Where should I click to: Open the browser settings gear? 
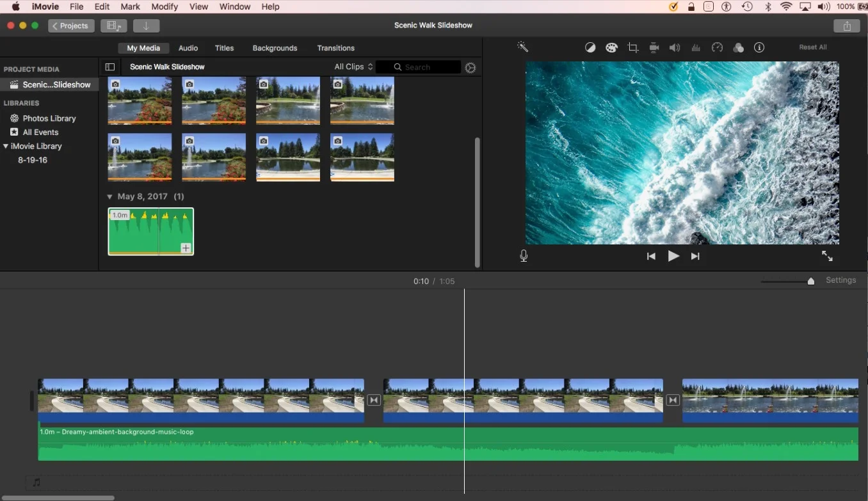(x=470, y=67)
